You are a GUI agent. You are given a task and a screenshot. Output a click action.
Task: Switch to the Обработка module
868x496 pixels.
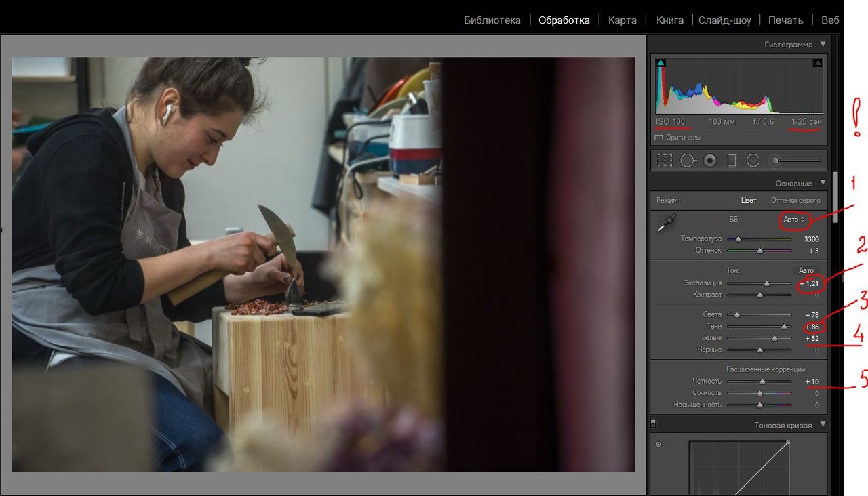pos(564,20)
